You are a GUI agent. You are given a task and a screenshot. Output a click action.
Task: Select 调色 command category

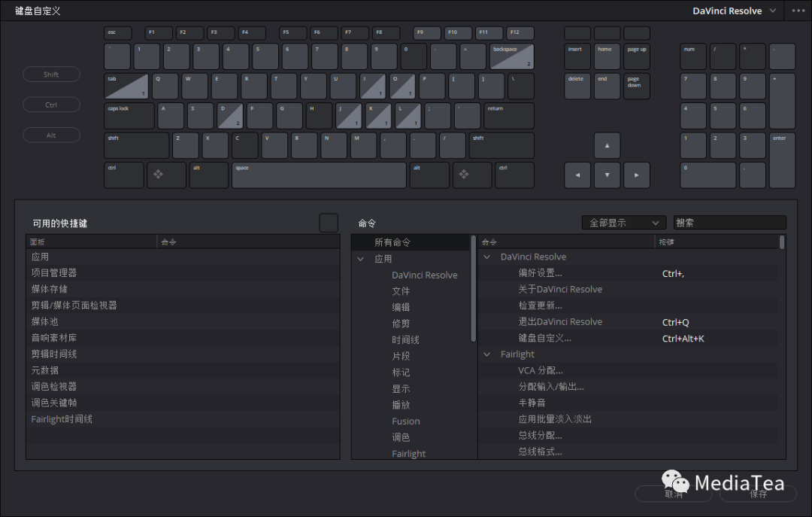[x=401, y=437]
